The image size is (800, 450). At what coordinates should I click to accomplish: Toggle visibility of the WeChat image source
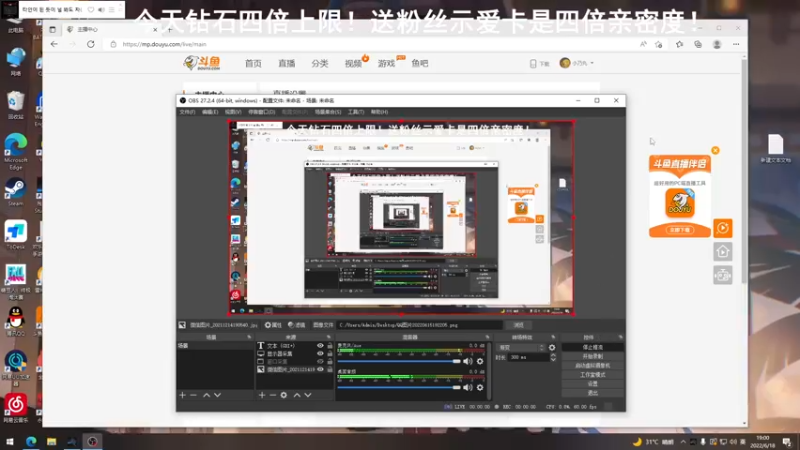320,369
